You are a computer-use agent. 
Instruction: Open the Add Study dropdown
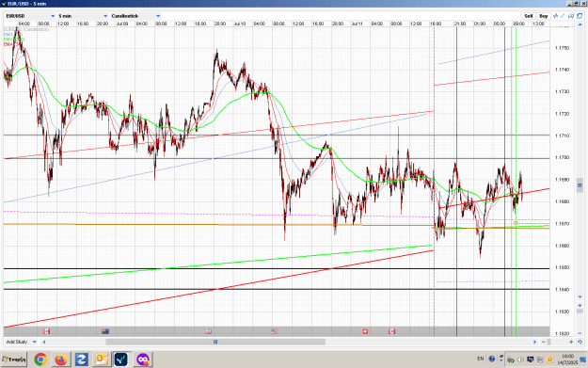tap(21, 342)
